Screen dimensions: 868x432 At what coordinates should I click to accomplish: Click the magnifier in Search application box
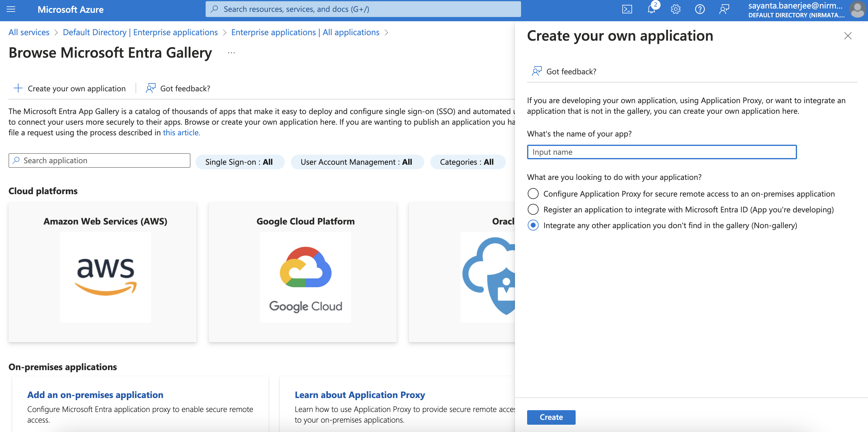16,160
